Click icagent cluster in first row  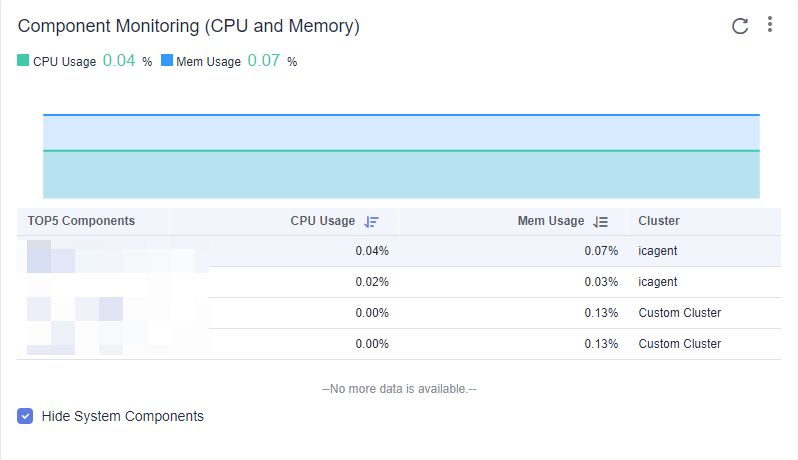point(658,251)
